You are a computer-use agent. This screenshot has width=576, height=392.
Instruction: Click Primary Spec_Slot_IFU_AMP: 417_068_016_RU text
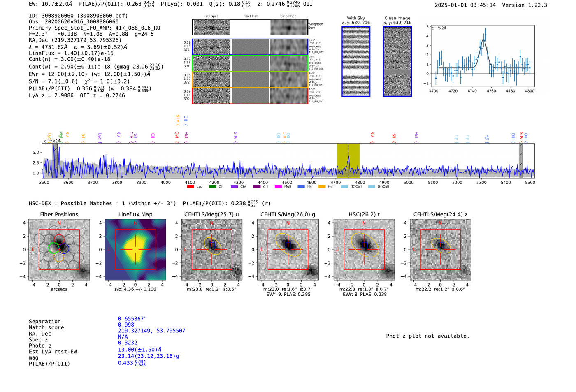click(95, 28)
